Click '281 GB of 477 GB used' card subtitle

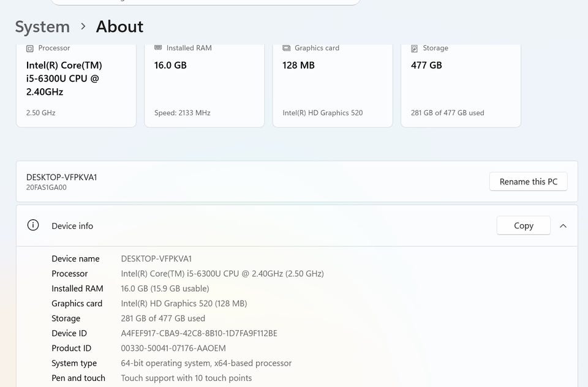click(447, 113)
